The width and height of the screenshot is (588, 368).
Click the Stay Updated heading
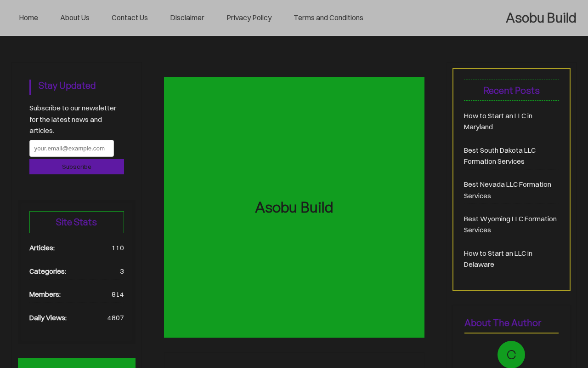pos(67,86)
